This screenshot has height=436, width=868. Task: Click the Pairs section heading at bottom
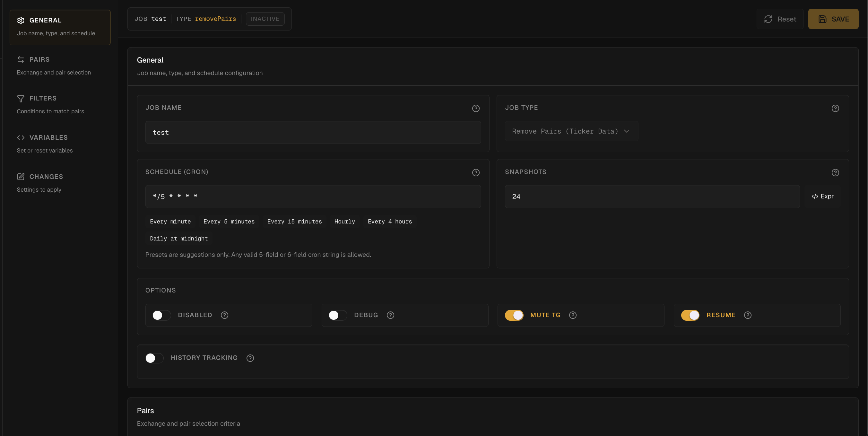[145, 411]
